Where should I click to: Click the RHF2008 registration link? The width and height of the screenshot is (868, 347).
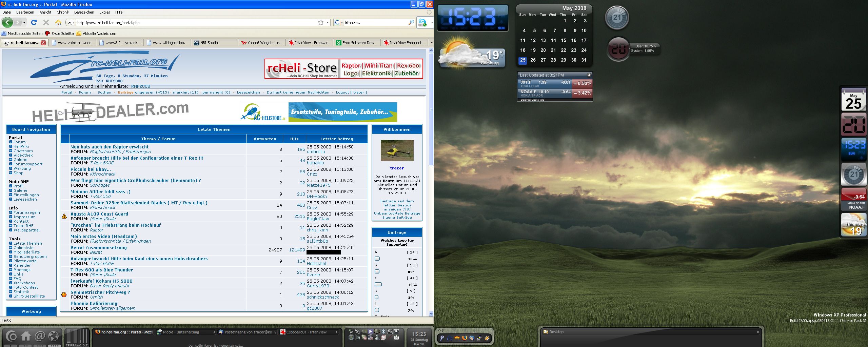tap(140, 86)
